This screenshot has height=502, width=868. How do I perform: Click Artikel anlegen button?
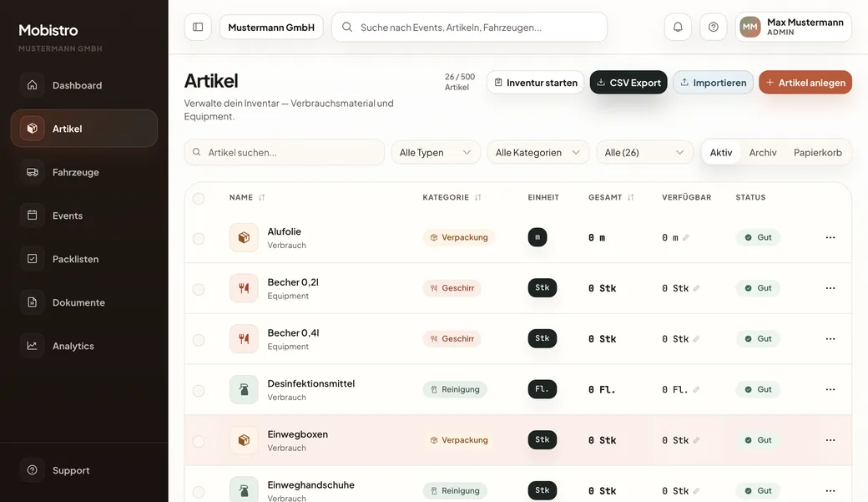pos(805,83)
